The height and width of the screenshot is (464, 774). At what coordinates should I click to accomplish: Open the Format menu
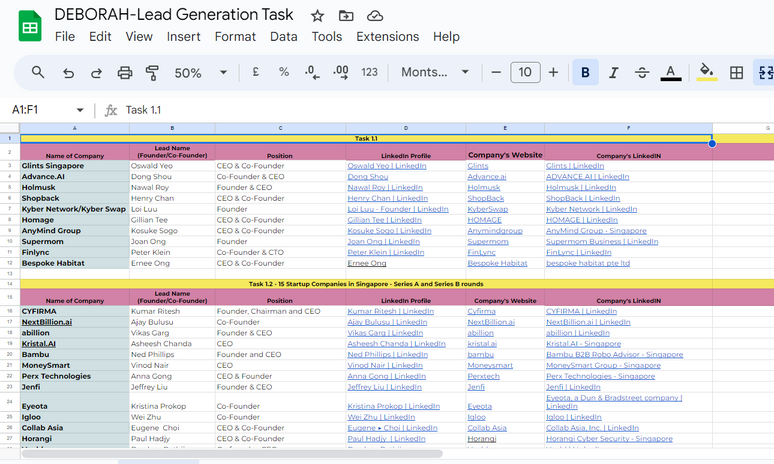[x=235, y=37]
